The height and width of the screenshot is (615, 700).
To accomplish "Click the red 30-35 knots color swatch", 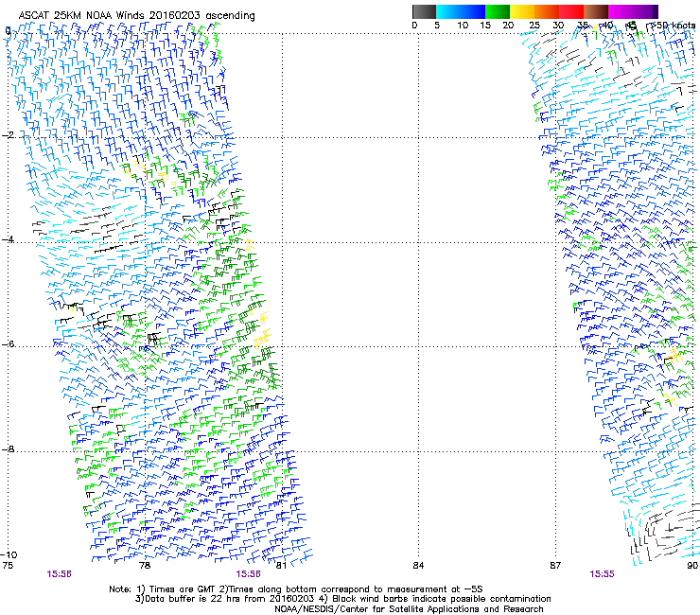I will (x=571, y=11).
